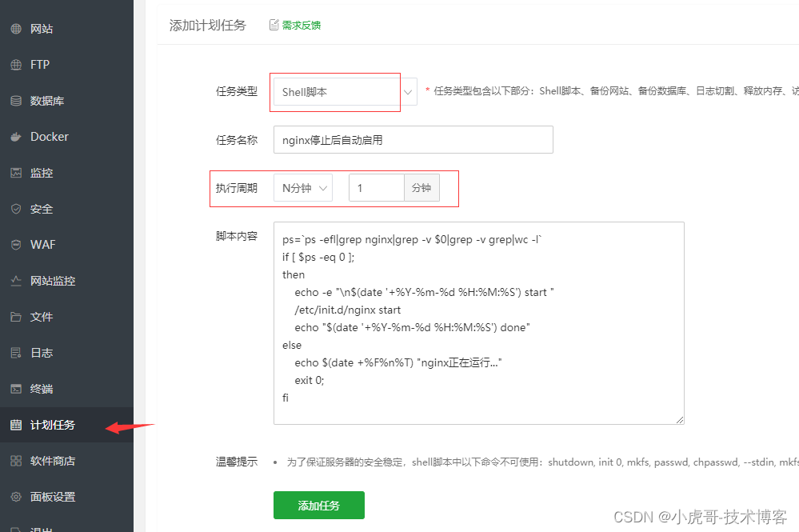
Task: Click the 安全 shield icon
Action: pyautogui.click(x=16, y=209)
